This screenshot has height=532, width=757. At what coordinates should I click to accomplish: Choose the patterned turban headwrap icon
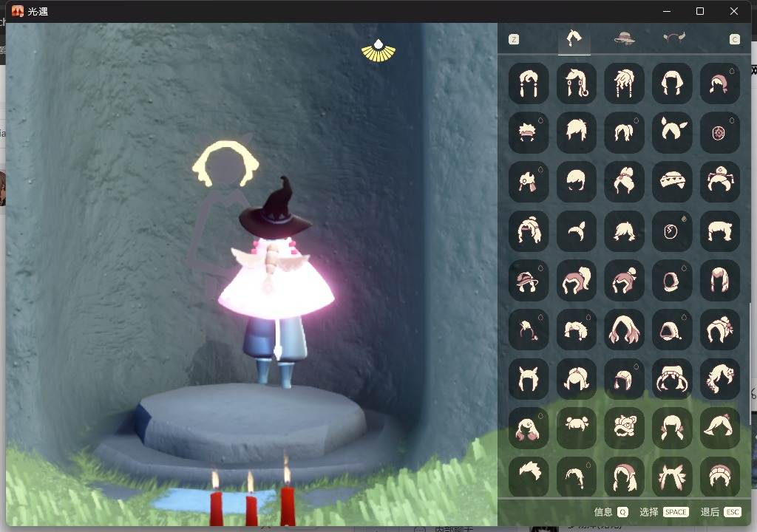point(672,182)
